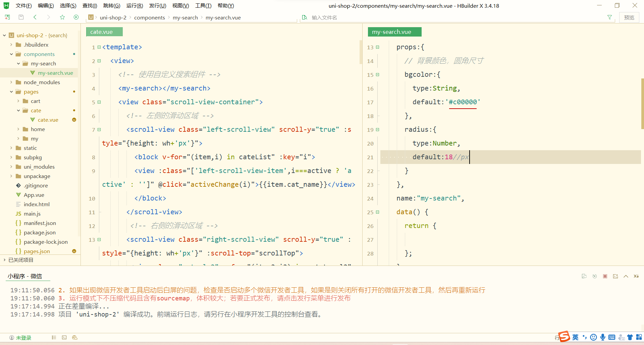Collapse the console panel with chevron icon

(626, 276)
